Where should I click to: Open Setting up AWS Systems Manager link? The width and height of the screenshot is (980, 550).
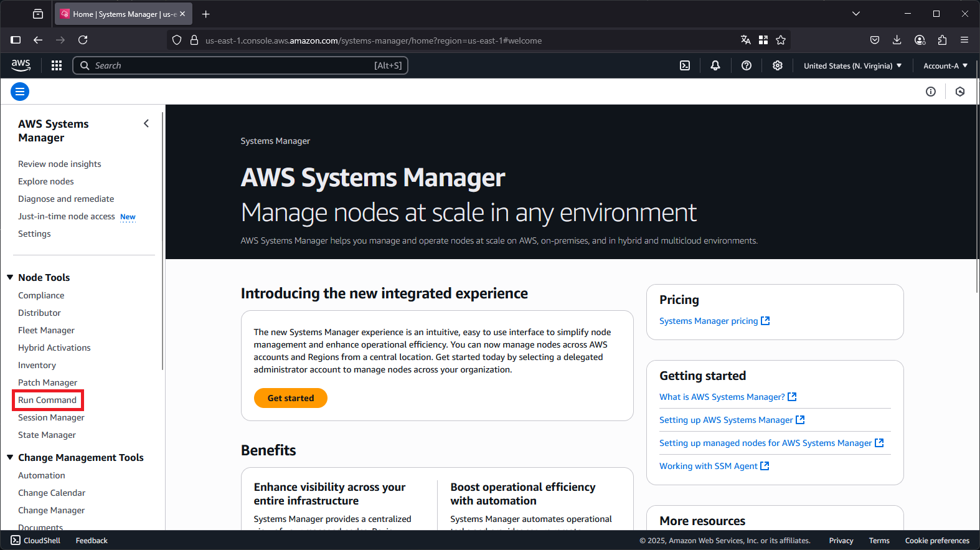(732, 420)
